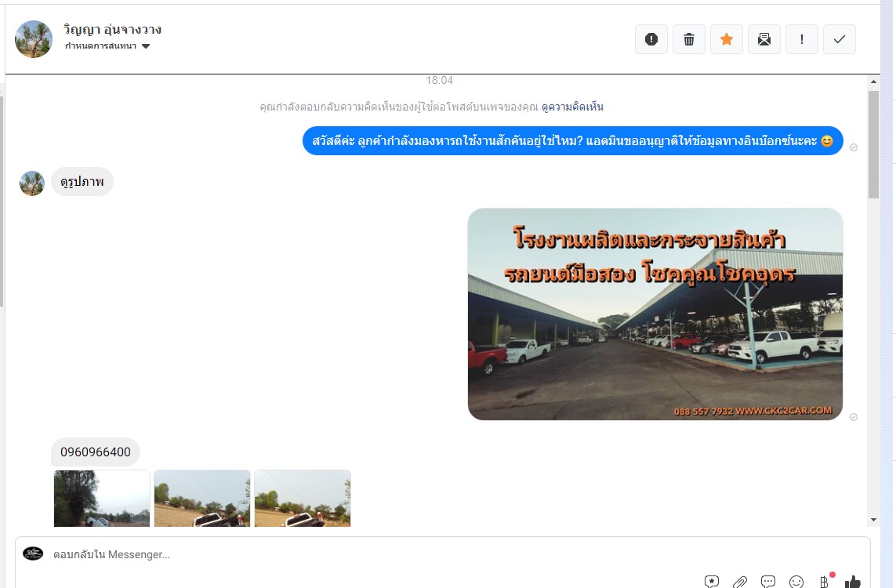Open the emoji picker smiley icon
Viewport: 896px width, 588px height.
(x=796, y=582)
